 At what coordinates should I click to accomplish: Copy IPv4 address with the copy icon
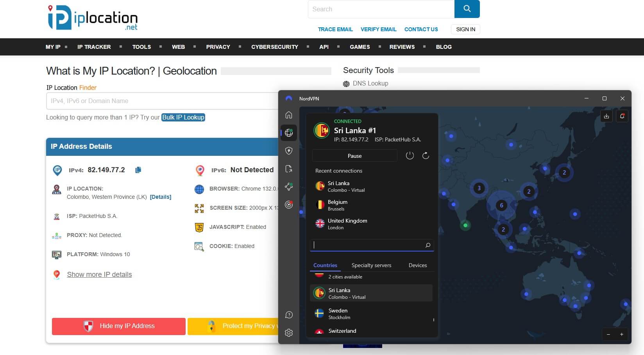pos(138,170)
